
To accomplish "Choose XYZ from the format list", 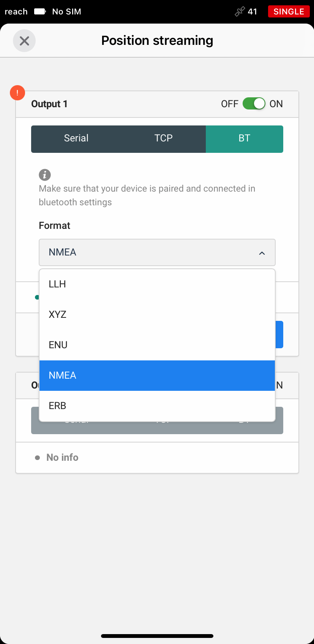I will (x=157, y=315).
